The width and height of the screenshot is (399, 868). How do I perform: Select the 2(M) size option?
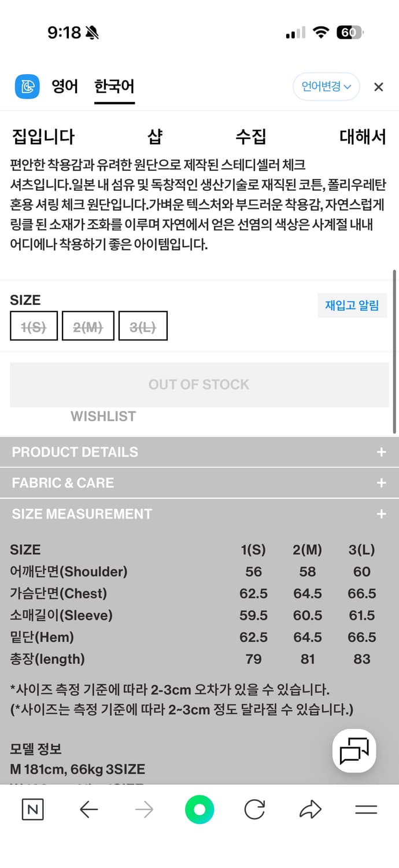pos(87,325)
